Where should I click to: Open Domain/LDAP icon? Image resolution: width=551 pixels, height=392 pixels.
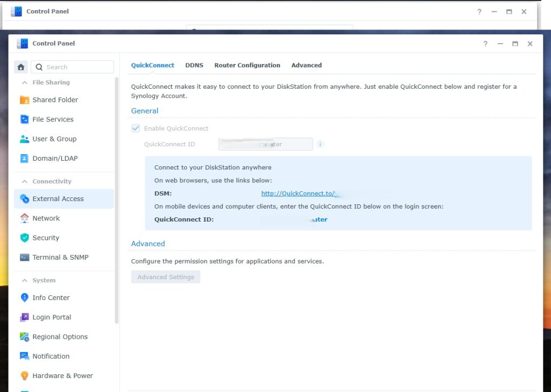click(x=24, y=159)
